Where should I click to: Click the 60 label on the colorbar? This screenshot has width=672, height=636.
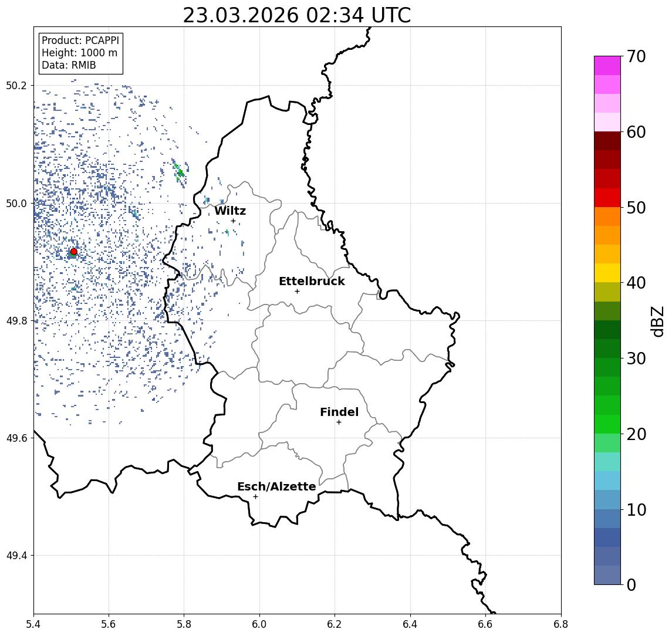click(636, 132)
